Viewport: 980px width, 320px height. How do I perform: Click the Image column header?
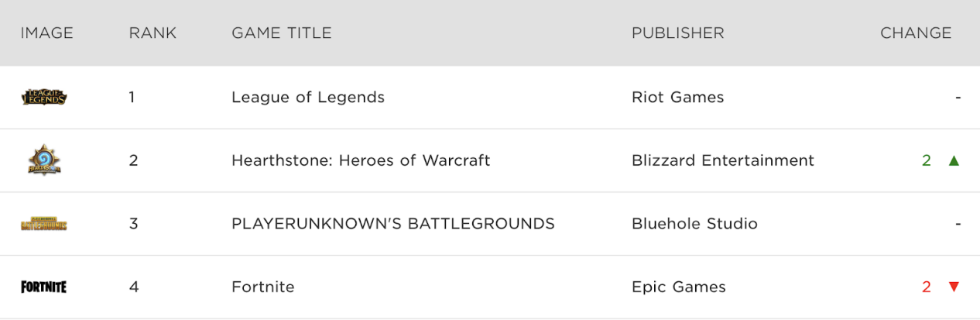[x=46, y=33]
